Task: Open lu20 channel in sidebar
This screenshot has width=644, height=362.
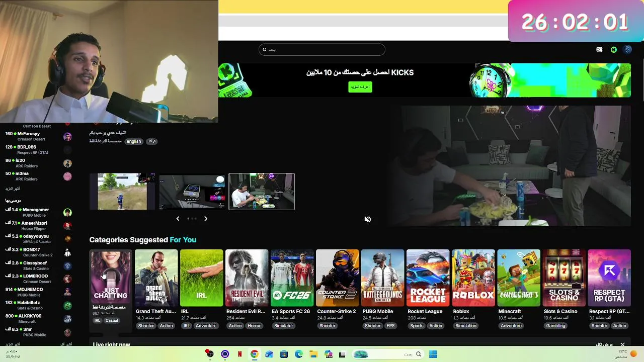Action: tap(38, 163)
